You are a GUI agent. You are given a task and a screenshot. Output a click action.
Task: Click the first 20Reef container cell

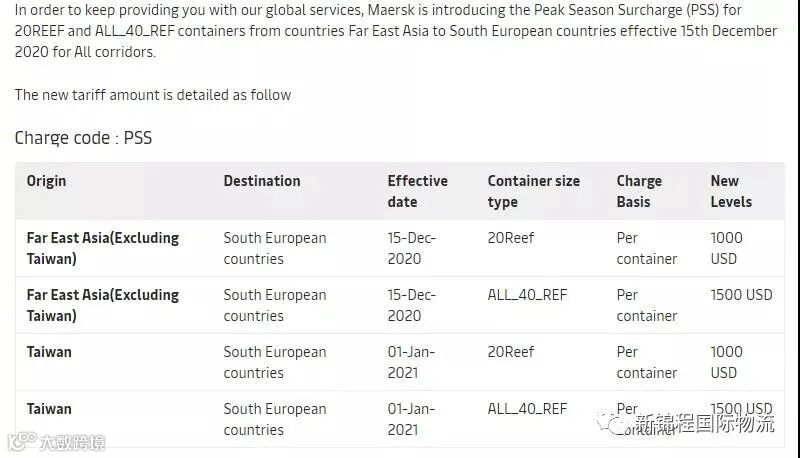510,238
